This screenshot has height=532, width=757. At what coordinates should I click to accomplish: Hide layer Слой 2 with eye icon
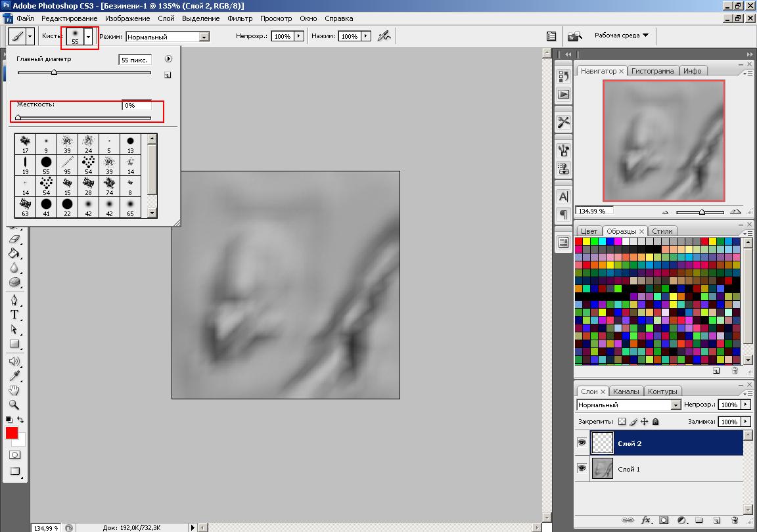pos(582,443)
